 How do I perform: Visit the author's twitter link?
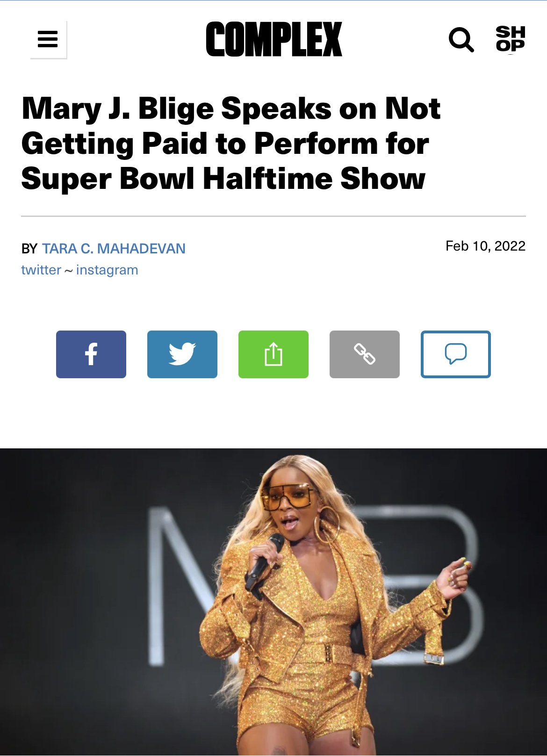(x=41, y=270)
